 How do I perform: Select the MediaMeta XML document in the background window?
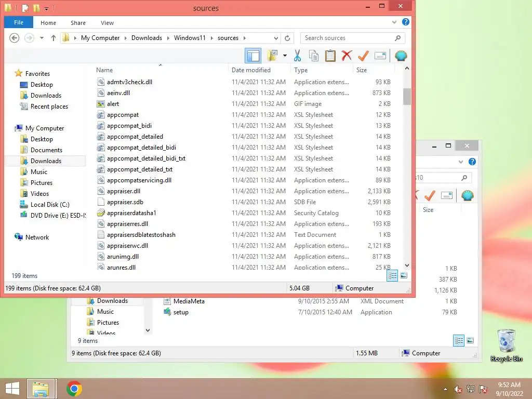[x=189, y=301]
